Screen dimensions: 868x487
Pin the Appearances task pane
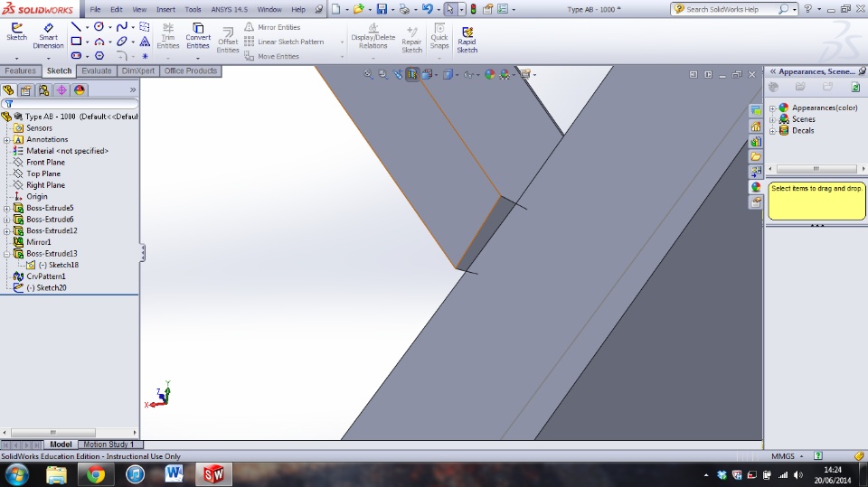(863, 71)
